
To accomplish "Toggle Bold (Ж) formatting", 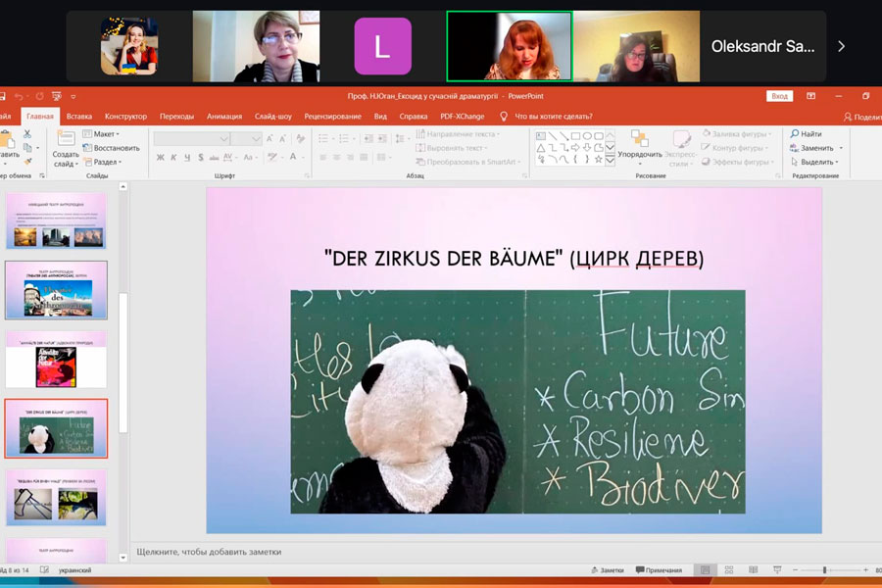I will point(159,157).
